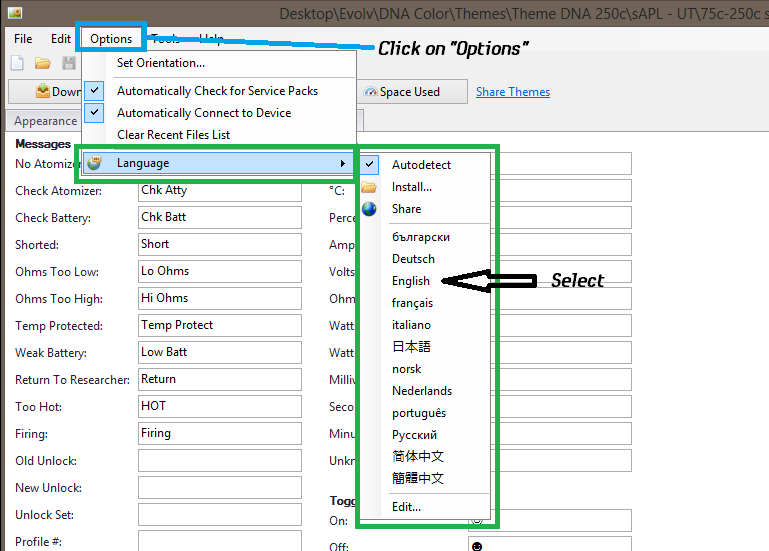The height and width of the screenshot is (551, 769).
Task: Click the Share globe icon in submenu
Action: pyautogui.click(x=369, y=209)
